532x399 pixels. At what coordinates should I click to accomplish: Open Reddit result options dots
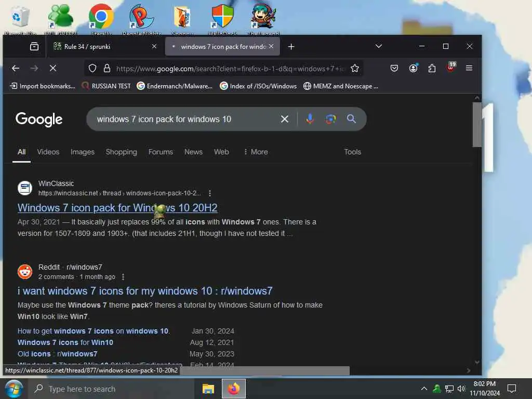tap(123, 277)
